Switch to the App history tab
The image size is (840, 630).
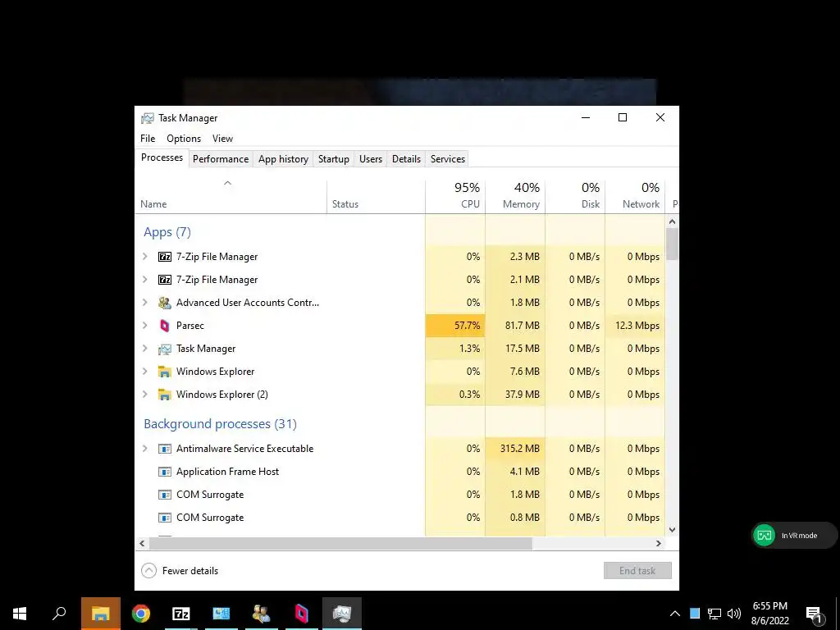click(x=283, y=159)
